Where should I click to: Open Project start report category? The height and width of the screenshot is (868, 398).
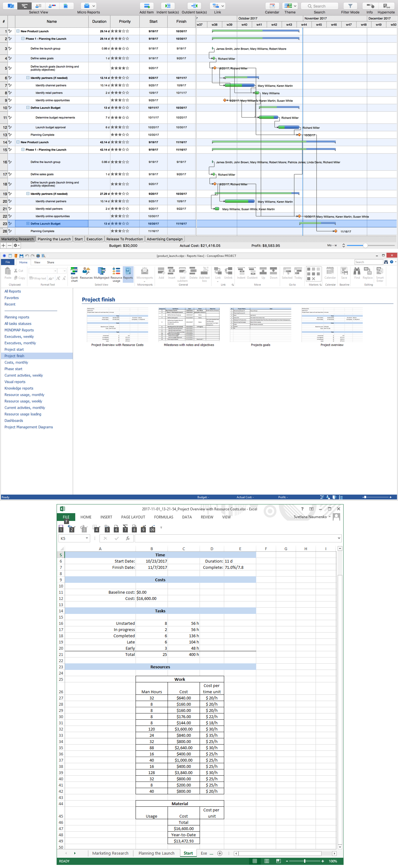coord(14,350)
